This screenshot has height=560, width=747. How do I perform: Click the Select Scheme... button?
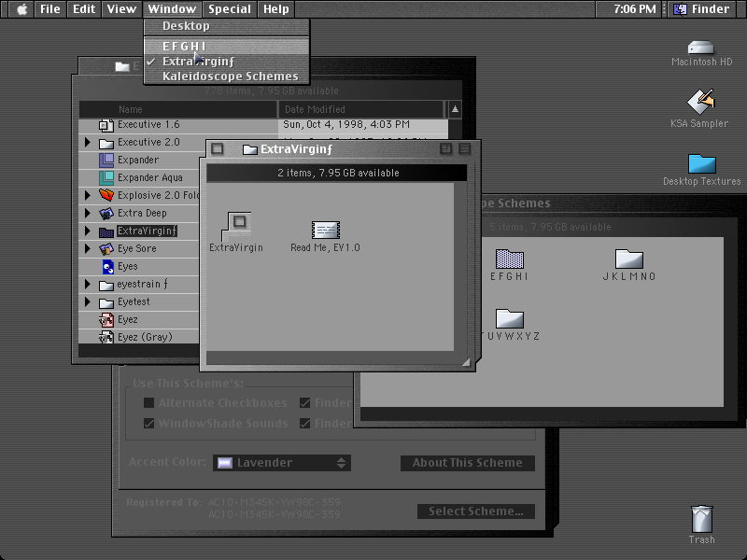point(476,511)
